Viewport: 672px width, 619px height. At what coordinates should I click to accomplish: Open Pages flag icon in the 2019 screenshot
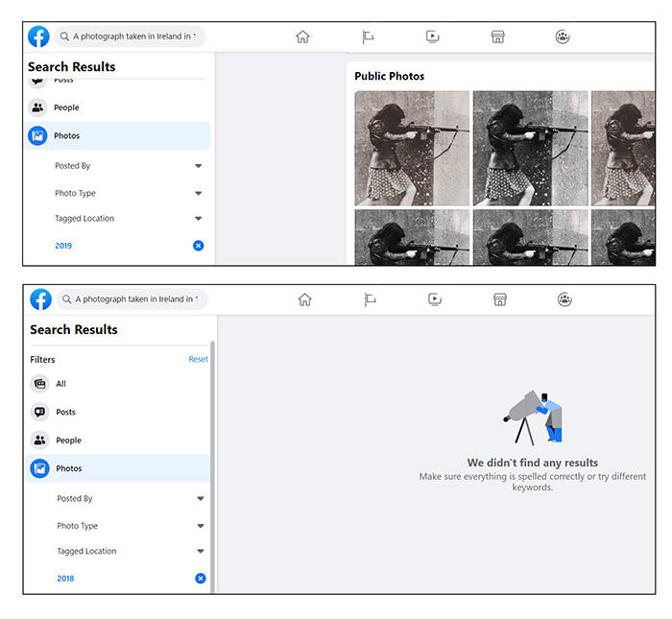(x=368, y=36)
